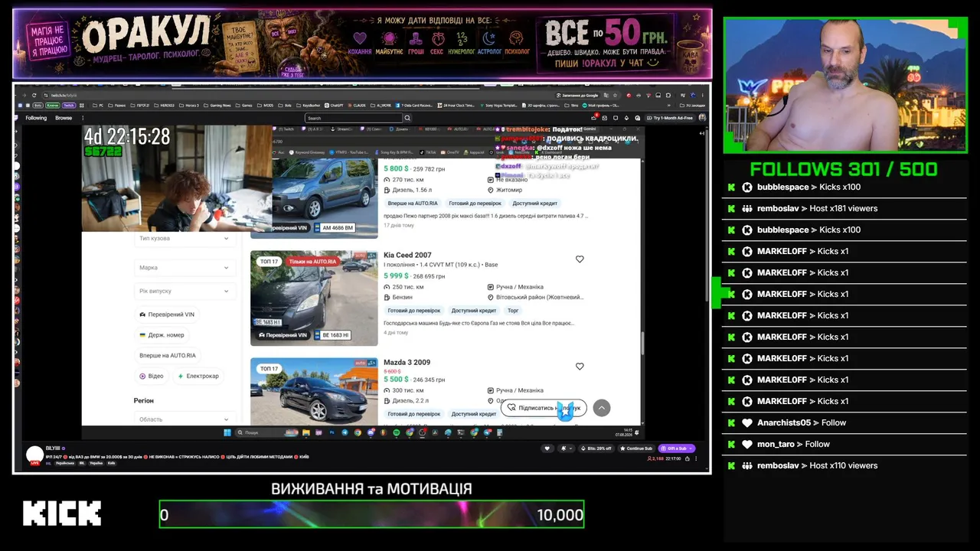Toggle the Вперше на AUTO.RIA filter chip
Screen dimensions: 980x551
click(x=168, y=356)
